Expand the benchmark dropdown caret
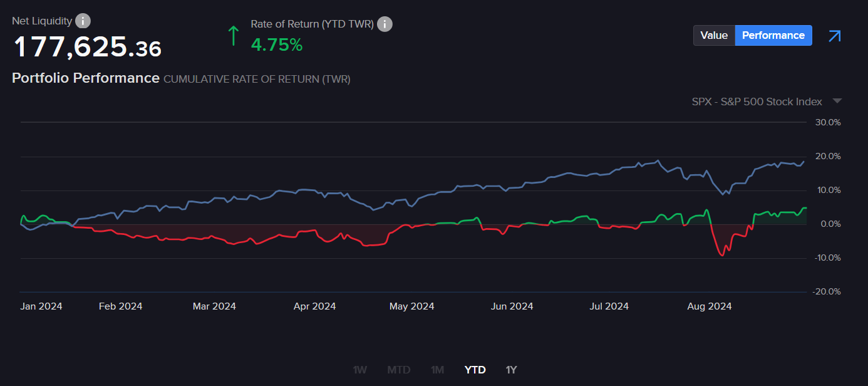This screenshot has width=868, height=386. tap(837, 102)
